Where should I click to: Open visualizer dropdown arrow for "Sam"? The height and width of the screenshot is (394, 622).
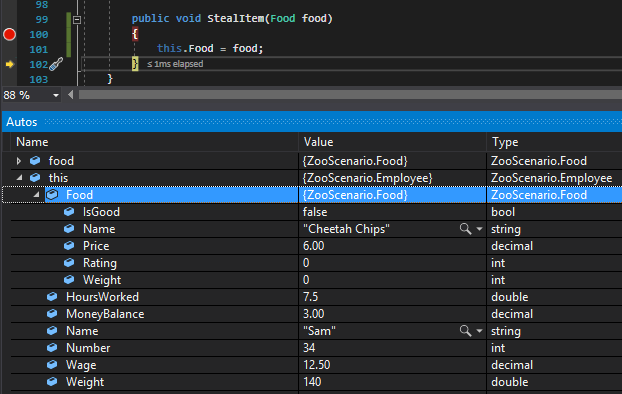point(479,331)
